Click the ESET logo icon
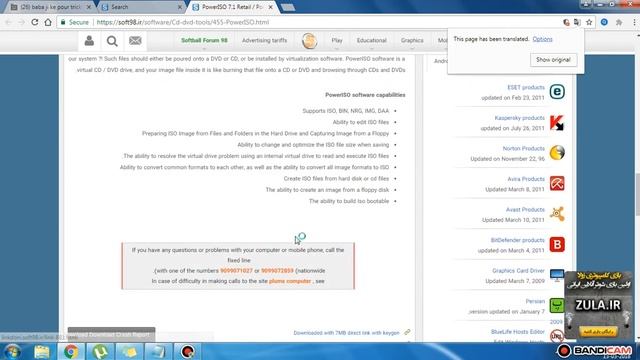This screenshot has width=640, height=360. [557, 91]
